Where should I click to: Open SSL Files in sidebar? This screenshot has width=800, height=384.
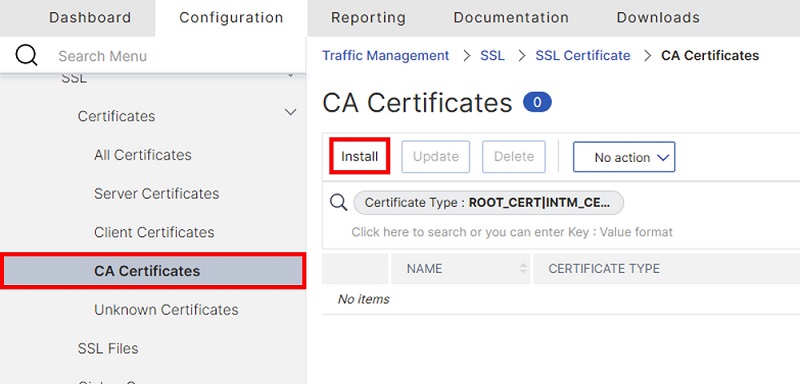tap(108, 349)
